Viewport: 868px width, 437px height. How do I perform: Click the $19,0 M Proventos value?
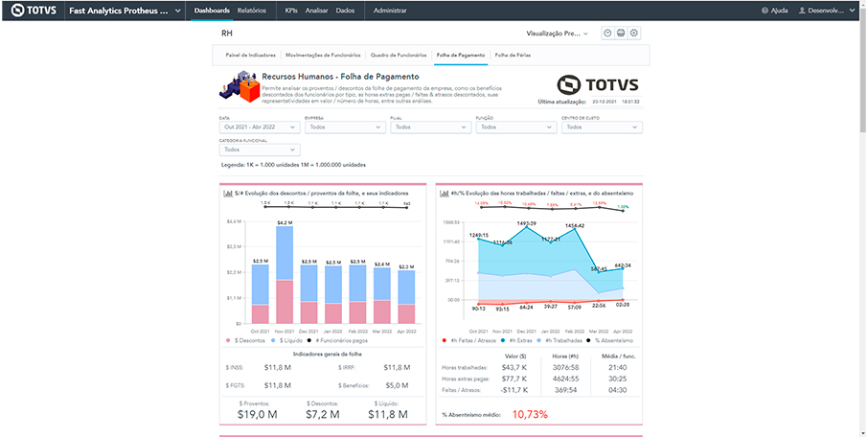pos(257,414)
